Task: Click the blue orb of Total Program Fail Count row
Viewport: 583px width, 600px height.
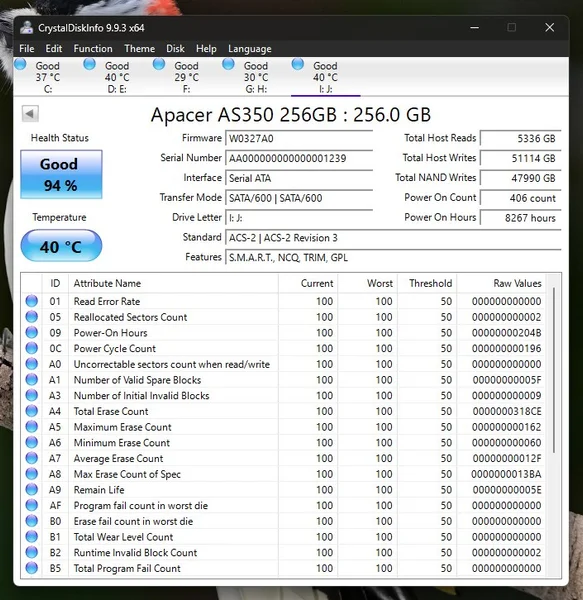Action: [32, 568]
